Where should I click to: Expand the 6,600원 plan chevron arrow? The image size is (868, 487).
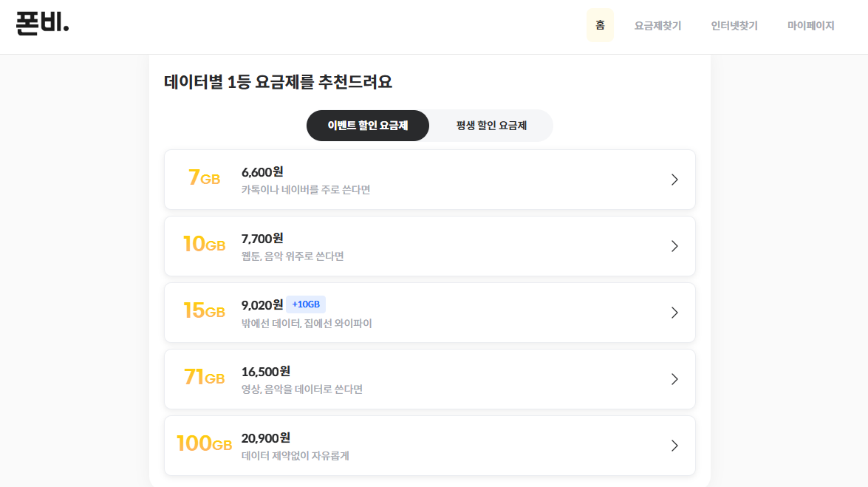pyautogui.click(x=674, y=180)
